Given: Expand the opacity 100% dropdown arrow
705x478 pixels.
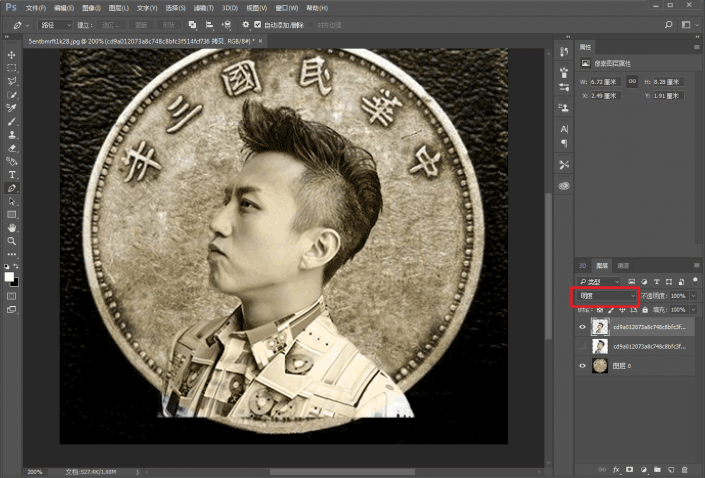Looking at the screenshot, I should coord(693,296).
